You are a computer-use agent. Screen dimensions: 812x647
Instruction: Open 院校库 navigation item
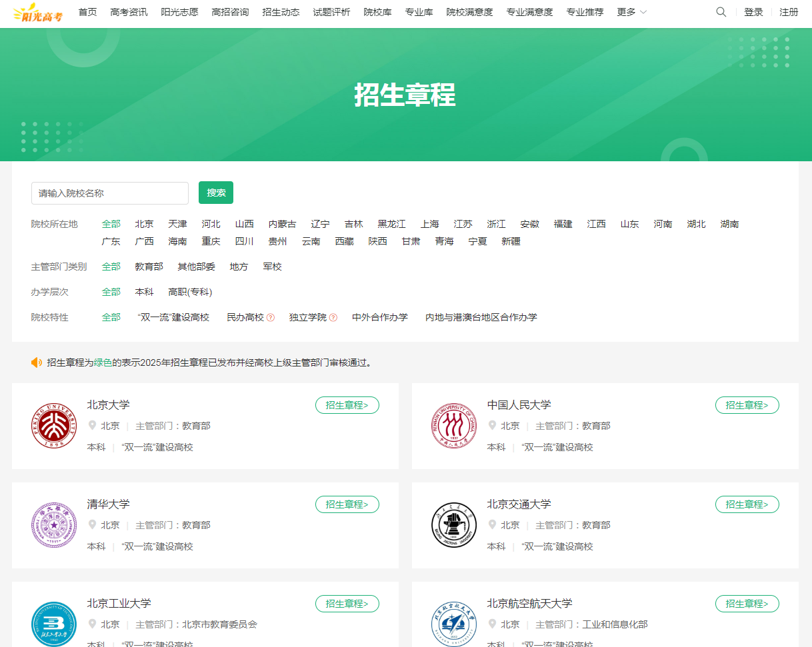point(377,12)
